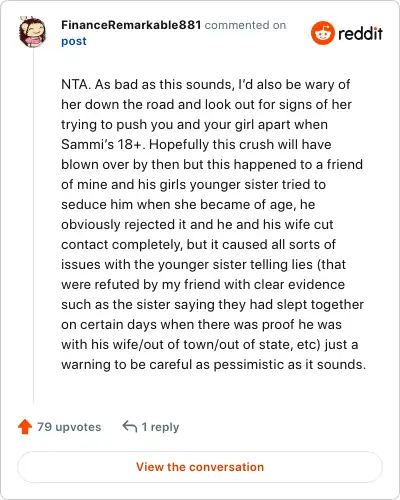Open the "1 reply" text link

coord(160,427)
